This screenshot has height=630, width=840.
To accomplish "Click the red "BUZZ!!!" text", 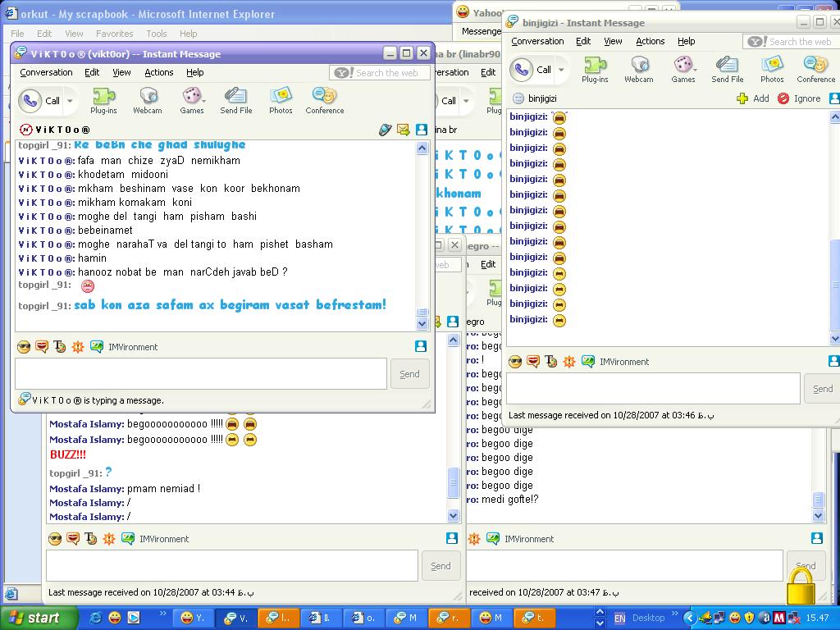I will 67,454.
